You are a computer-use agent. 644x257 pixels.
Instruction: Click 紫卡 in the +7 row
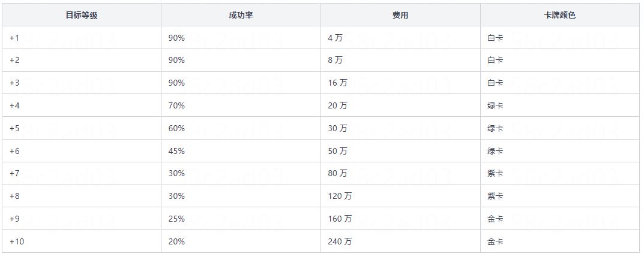point(495,174)
